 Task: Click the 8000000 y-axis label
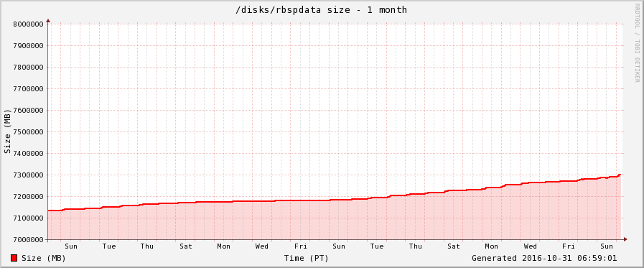tap(29, 24)
